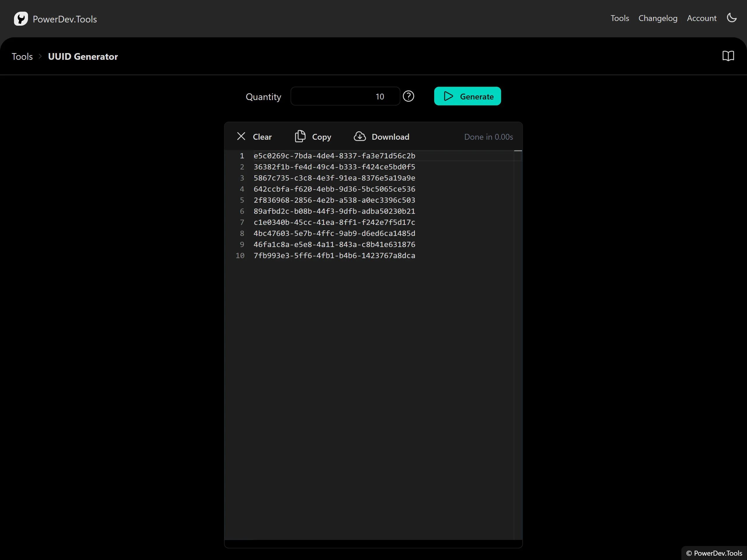Screen dimensions: 747x560
Task: Toggle dark mode moon icon
Action: (732, 18)
